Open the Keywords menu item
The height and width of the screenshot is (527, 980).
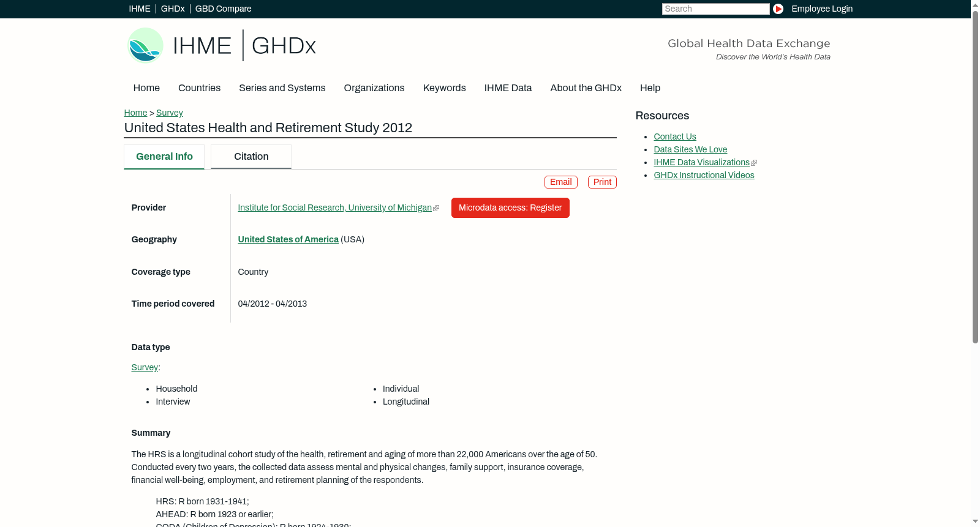coord(445,88)
